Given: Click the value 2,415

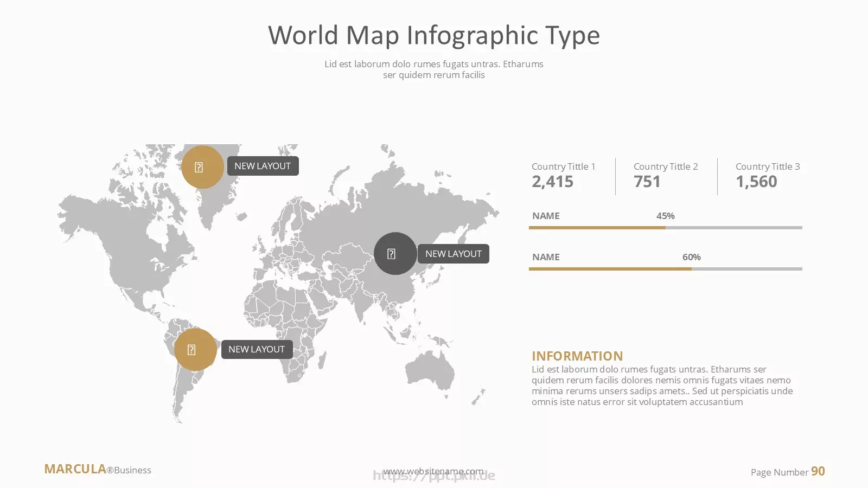Looking at the screenshot, I should 552,182.
